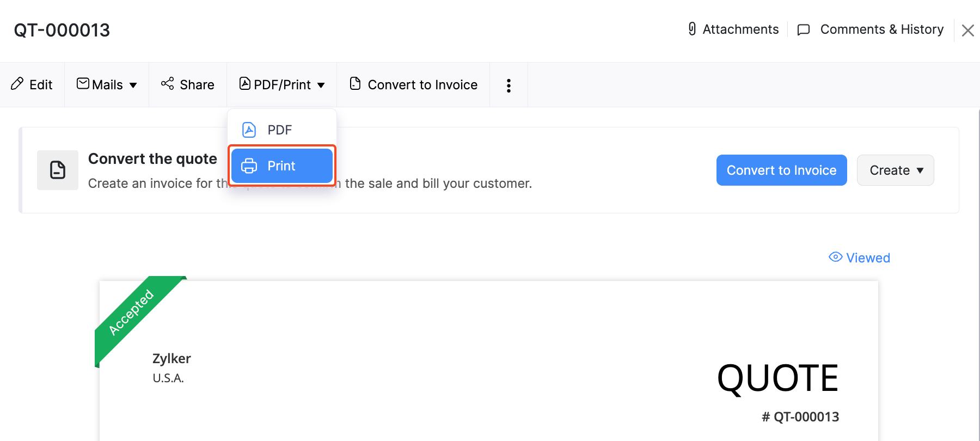
Task: Click the Mails envelope icon
Action: 83,83
